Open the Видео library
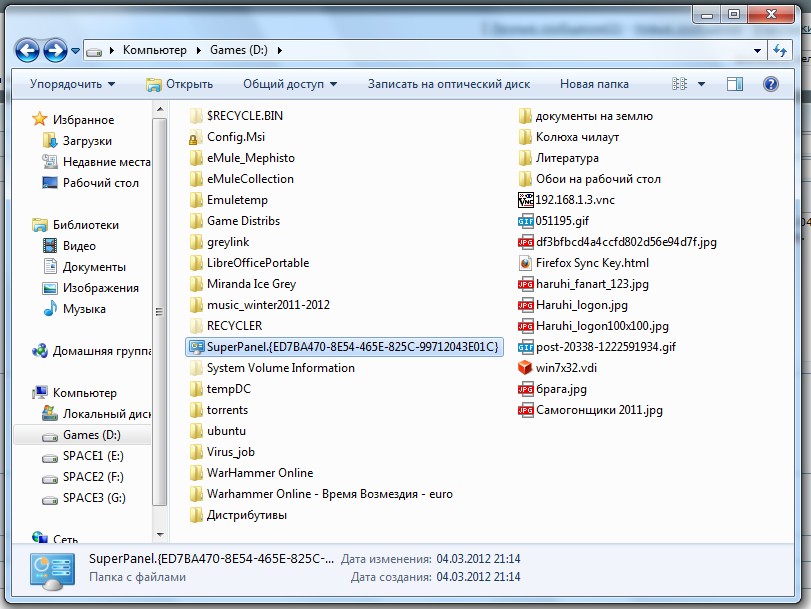 pyautogui.click(x=69, y=246)
